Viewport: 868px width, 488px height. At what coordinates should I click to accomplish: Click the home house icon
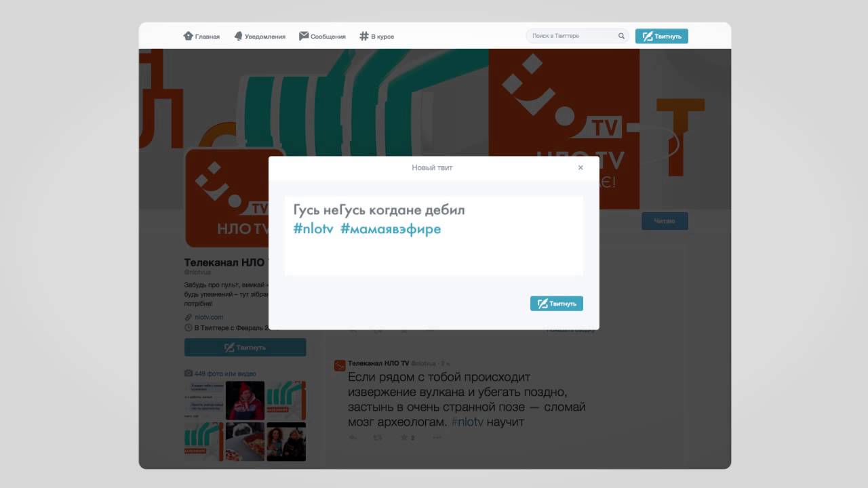[x=188, y=36]
